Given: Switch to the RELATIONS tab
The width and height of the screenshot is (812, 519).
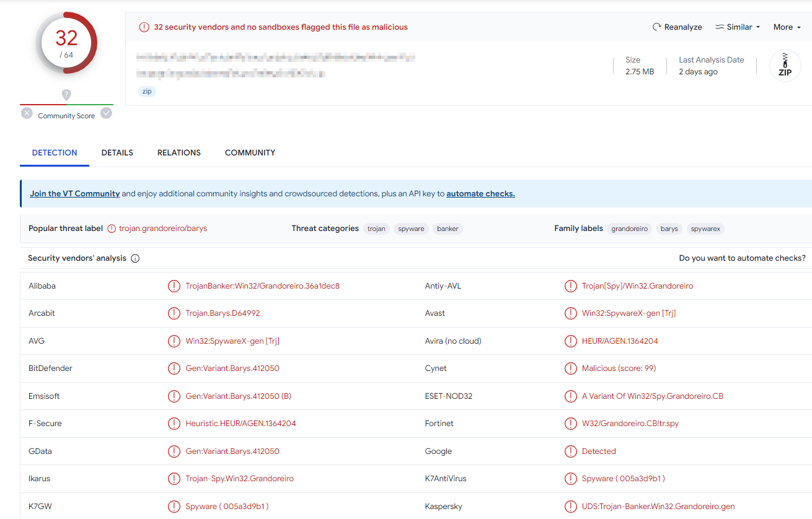Looking at the screenshot, I should 179,152.
